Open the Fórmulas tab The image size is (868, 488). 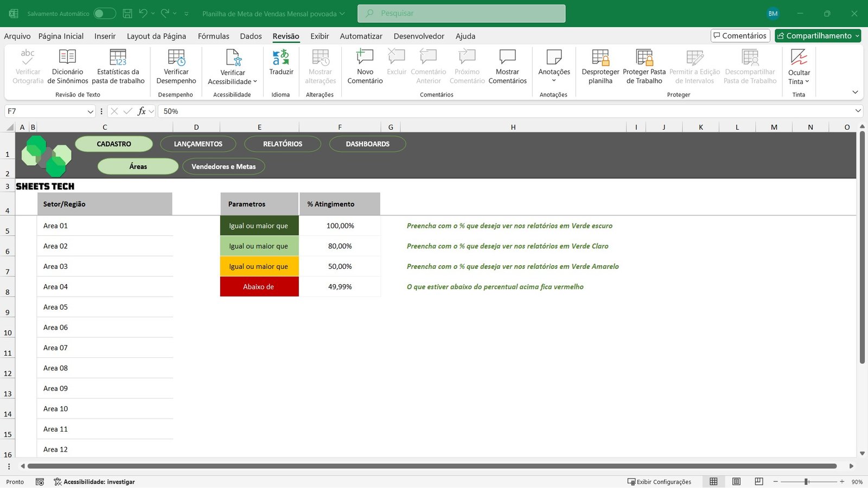[x=213, y=36]
